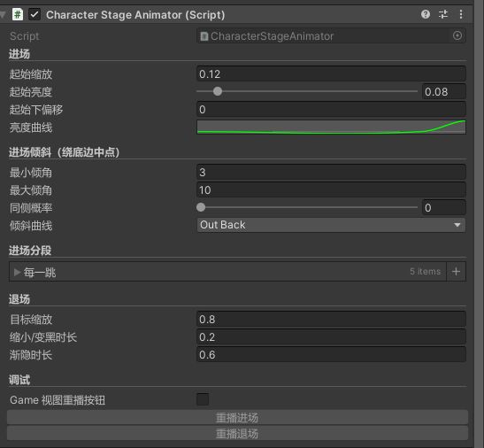Collapse Character Stage Animator component foldout
The image size is (484, 448).
(3, 14)
